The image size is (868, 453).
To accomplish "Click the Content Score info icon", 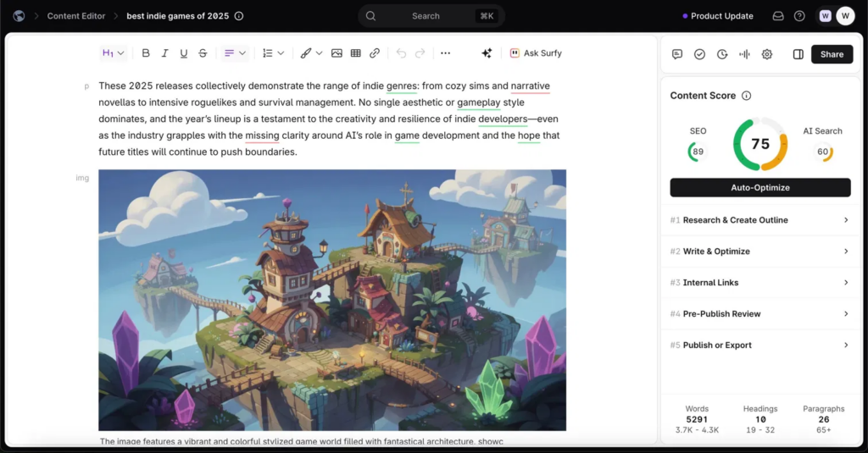I will pos(746,96).
